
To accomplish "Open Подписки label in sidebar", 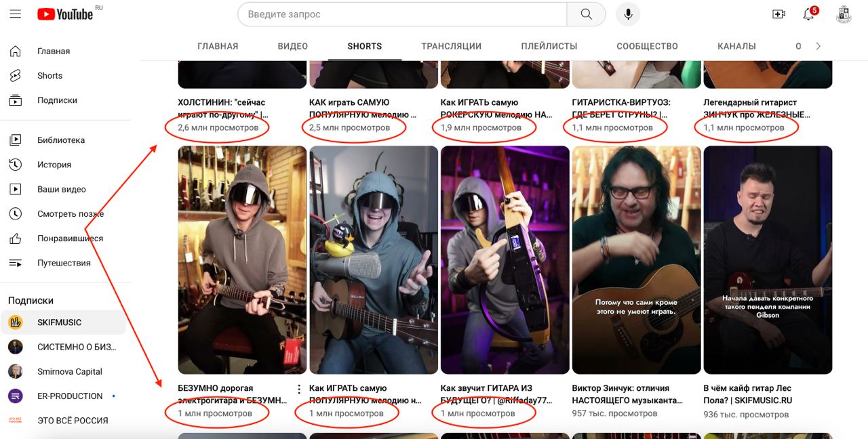I will tap(57, 100).
